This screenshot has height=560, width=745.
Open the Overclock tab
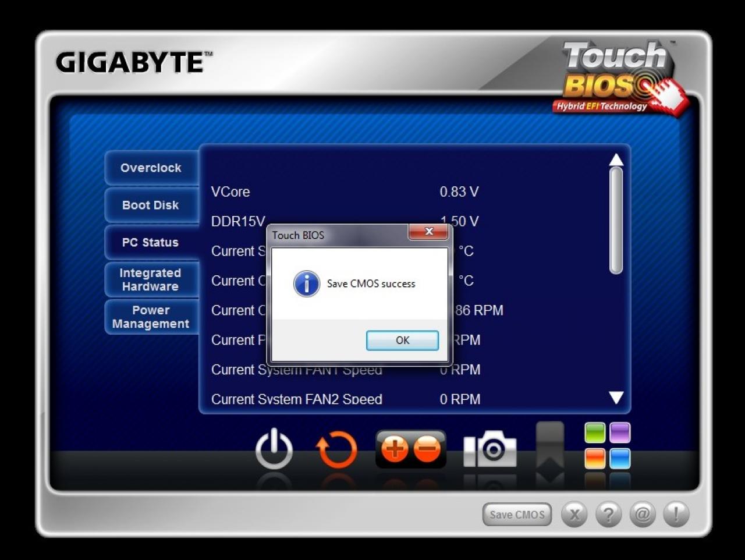point(151,168)
